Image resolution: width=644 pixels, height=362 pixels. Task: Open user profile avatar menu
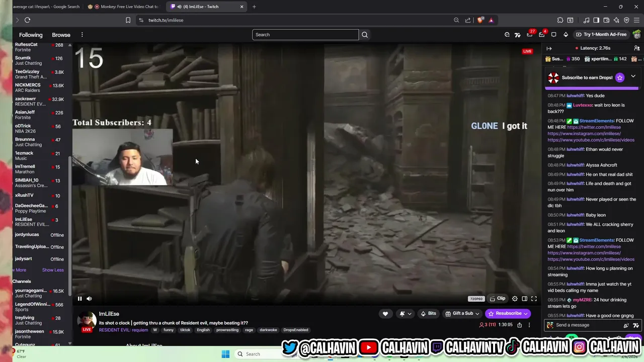(x=637, y=35)
